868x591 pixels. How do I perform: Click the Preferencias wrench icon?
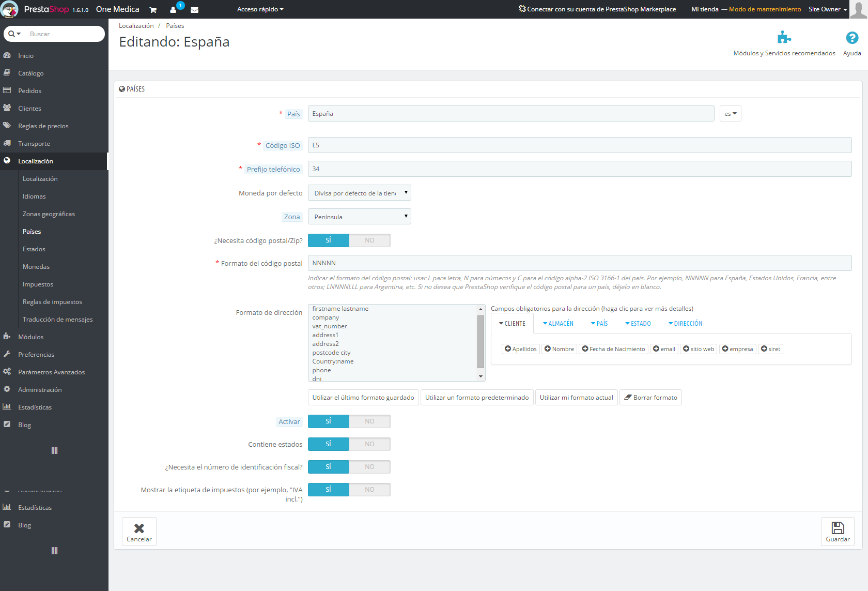coord(7,354)
